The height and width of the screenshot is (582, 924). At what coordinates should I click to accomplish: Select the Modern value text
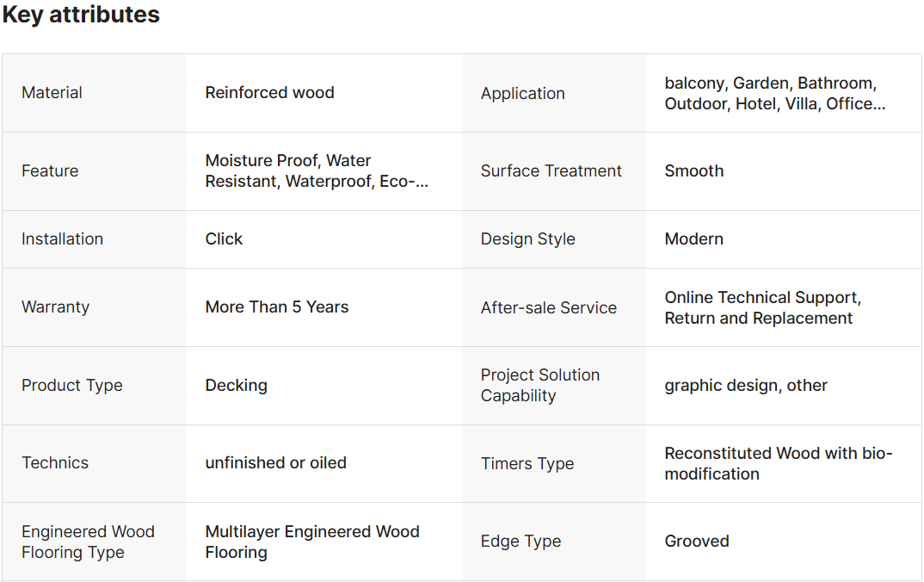(x=693, y=239)
